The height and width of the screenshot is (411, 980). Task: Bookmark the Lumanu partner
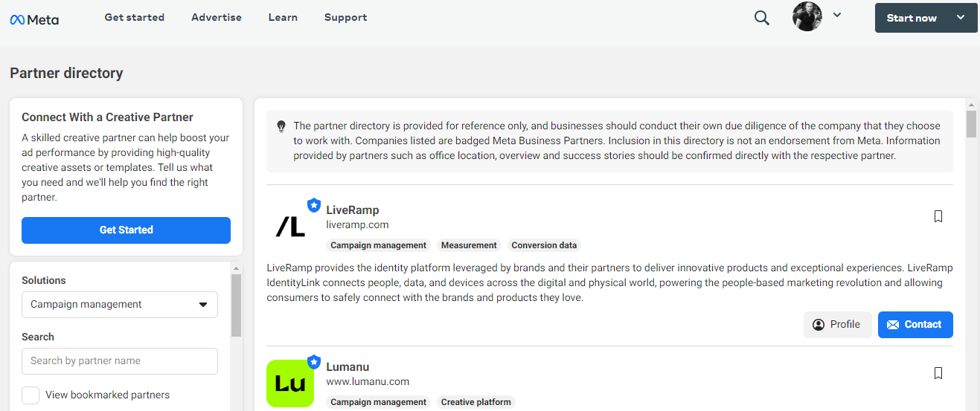(x=938, y=373)
